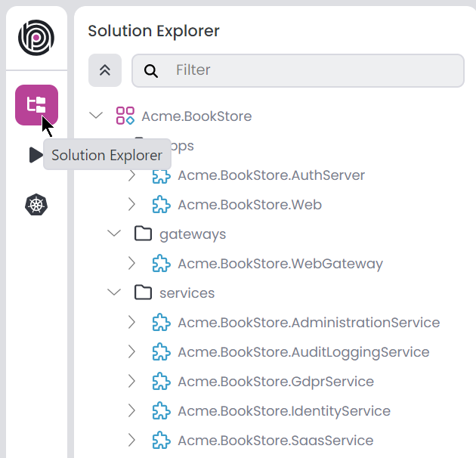Expand Acme.BookStore.Web project chevron
476x458 pixels.
pyautogui.click(x=131, y=205)
